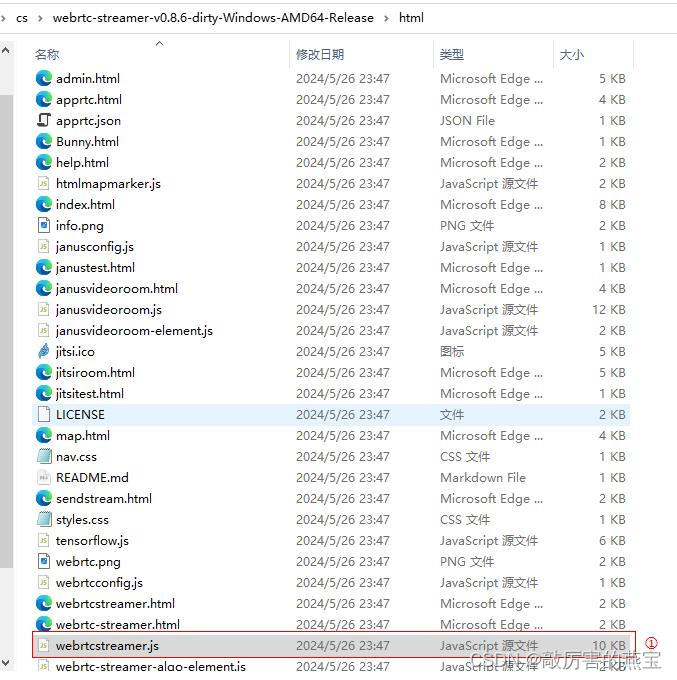Click the janusvideoroom.html Edge file icon

(x=44, y=288)
